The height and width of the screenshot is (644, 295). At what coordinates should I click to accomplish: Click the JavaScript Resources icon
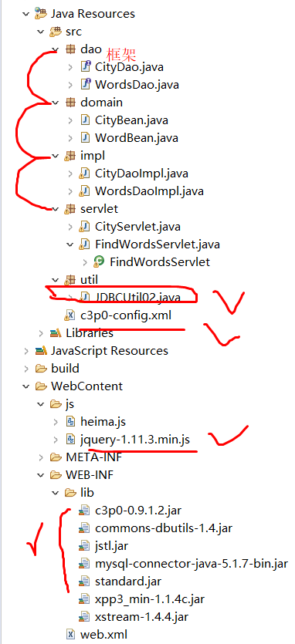tap(41, 350)
